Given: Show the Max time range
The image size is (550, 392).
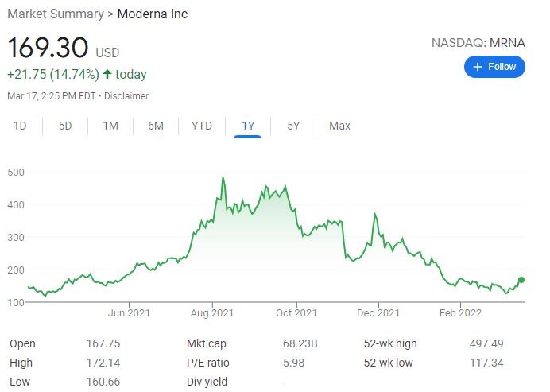Looking at the screenshot, I should (x=339, y=126).
